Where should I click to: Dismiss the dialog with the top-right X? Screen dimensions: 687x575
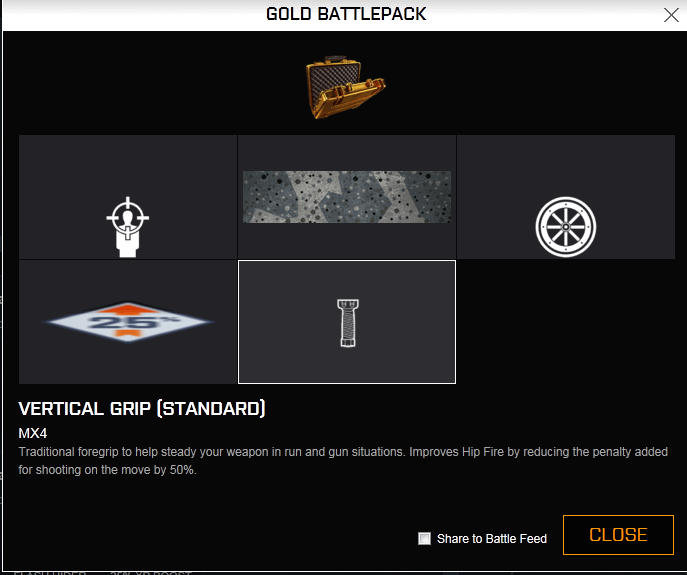pyautogui.click(x=671, y=15)
